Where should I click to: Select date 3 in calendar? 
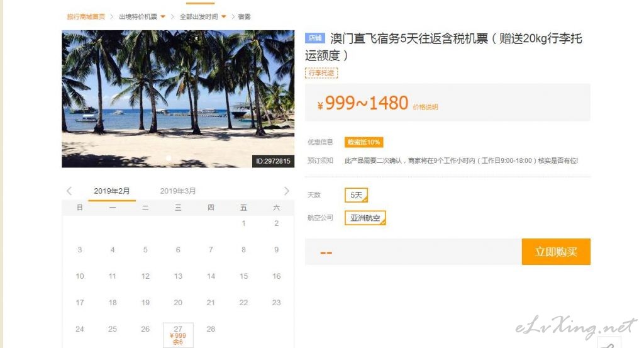coord(80,249)
